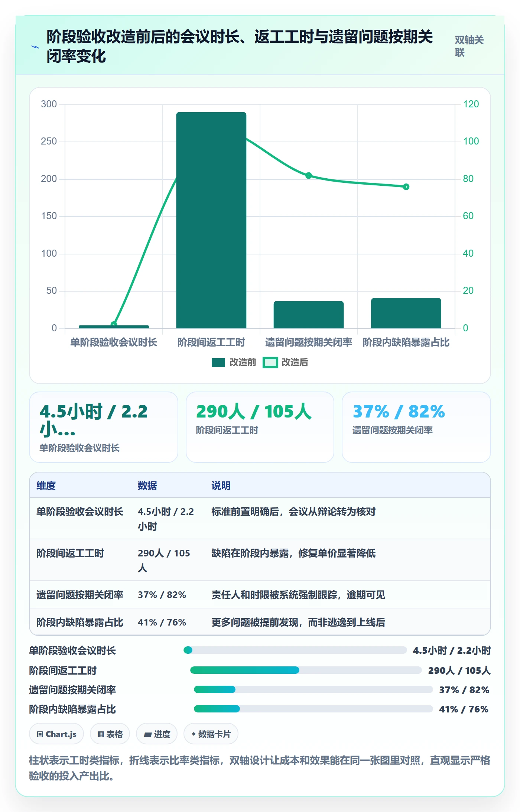This screenshot has width=520, height=812.
Task: Click the chart title about 阶段验收改造前后
Action: coord(240,46)
